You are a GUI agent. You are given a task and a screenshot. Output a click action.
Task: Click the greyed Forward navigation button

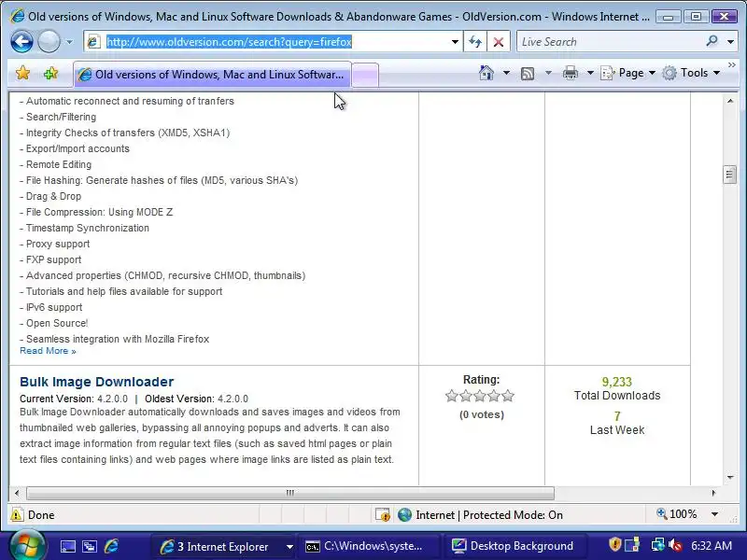tap(49, 41)
